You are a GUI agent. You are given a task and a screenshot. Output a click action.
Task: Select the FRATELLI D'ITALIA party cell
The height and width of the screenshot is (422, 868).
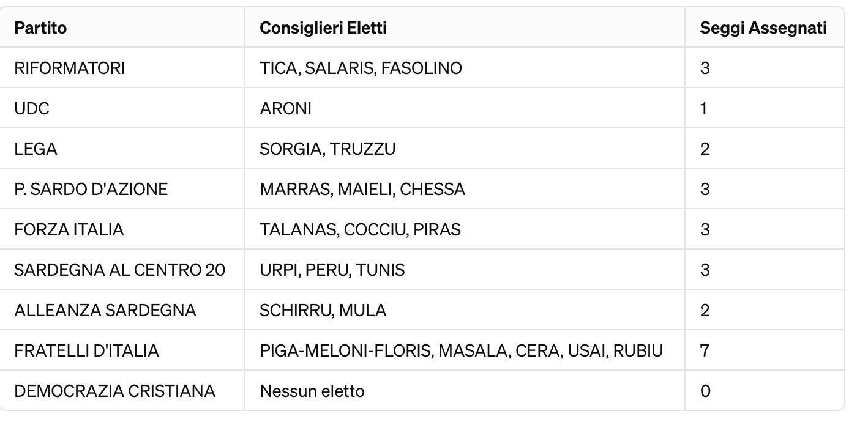point(86,351)
